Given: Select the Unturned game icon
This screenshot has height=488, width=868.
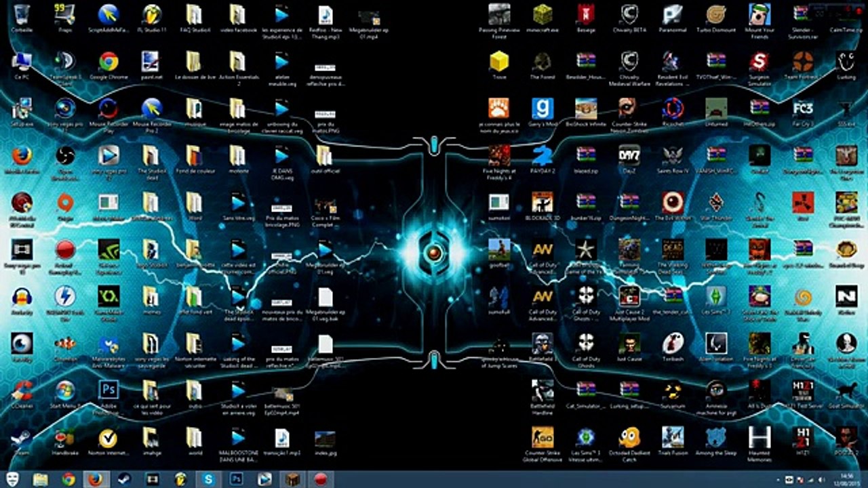Looking at the screenshot, I should [x=716, y=108].
